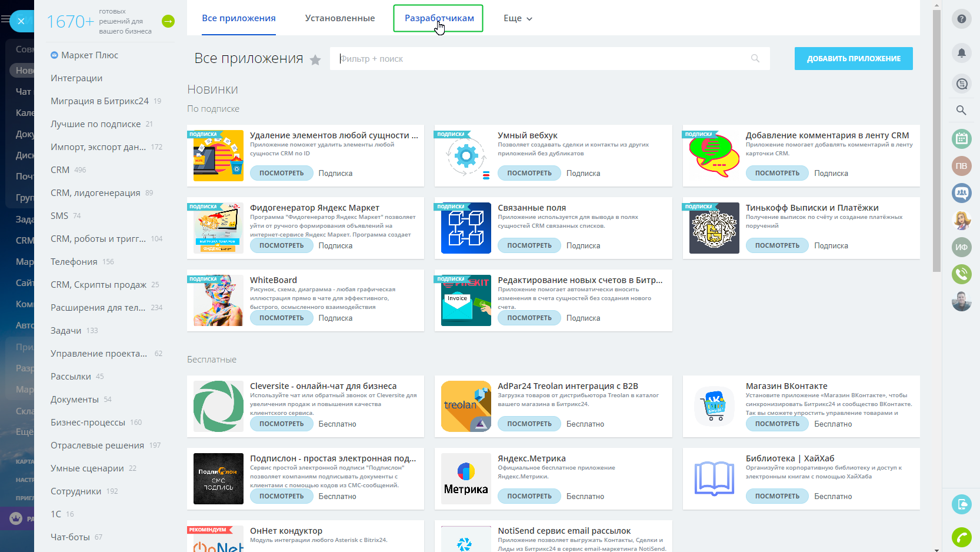Image resolution: width=980 pixels, height=552 pixels.
Task: Open the man photo avatar in right sidebar
Action: click(961, 301)
